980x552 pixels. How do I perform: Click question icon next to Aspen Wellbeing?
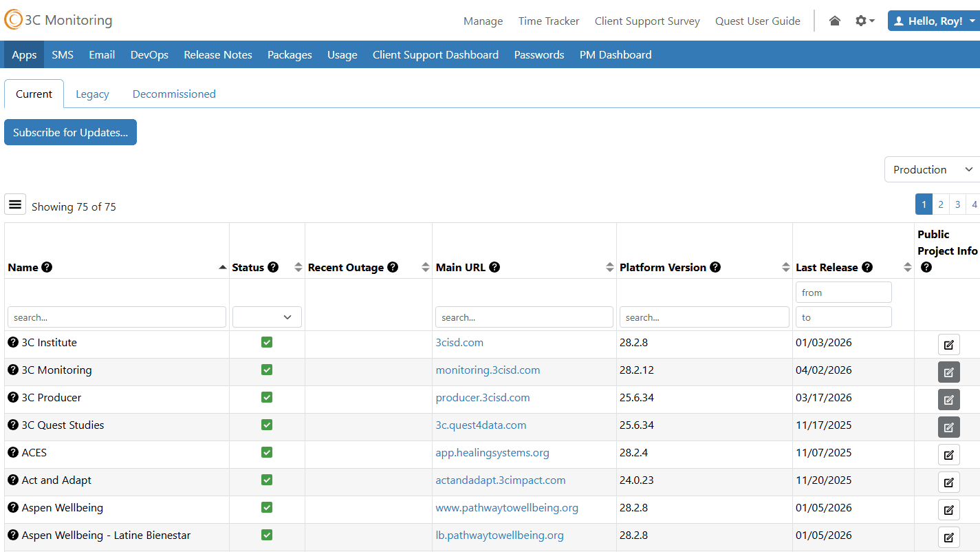coord(13,507)
